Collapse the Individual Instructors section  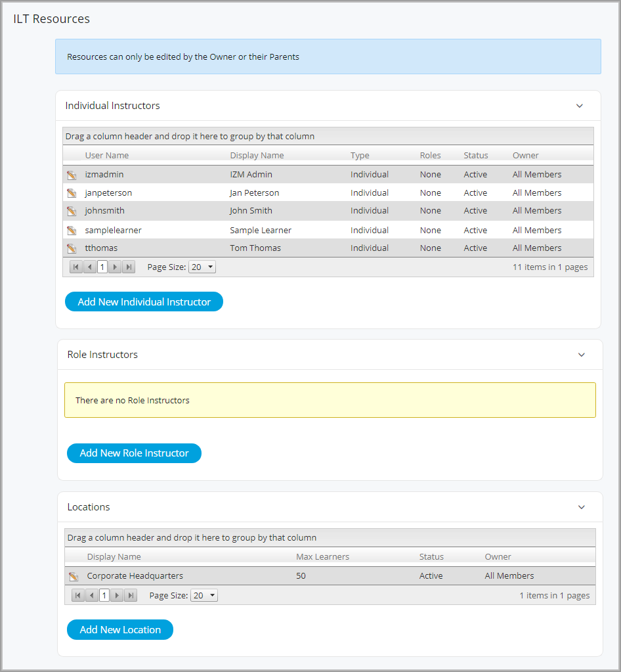coord(580,106)
